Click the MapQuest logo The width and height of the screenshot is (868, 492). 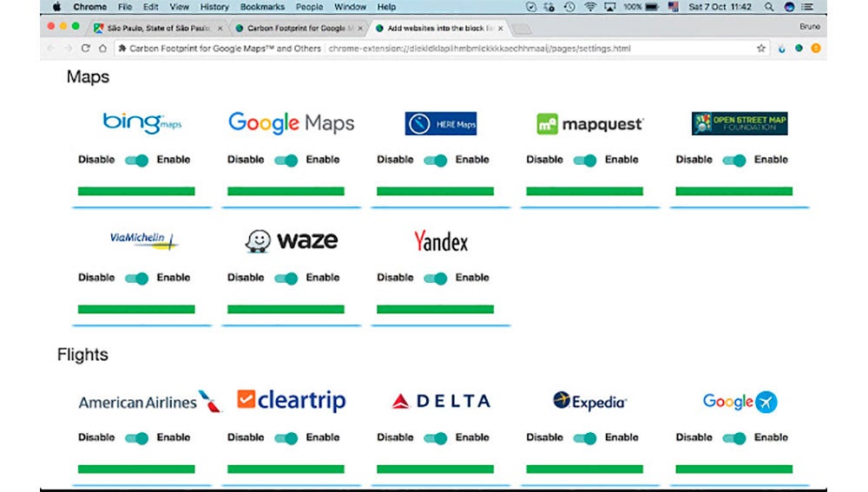click(590, 124)
